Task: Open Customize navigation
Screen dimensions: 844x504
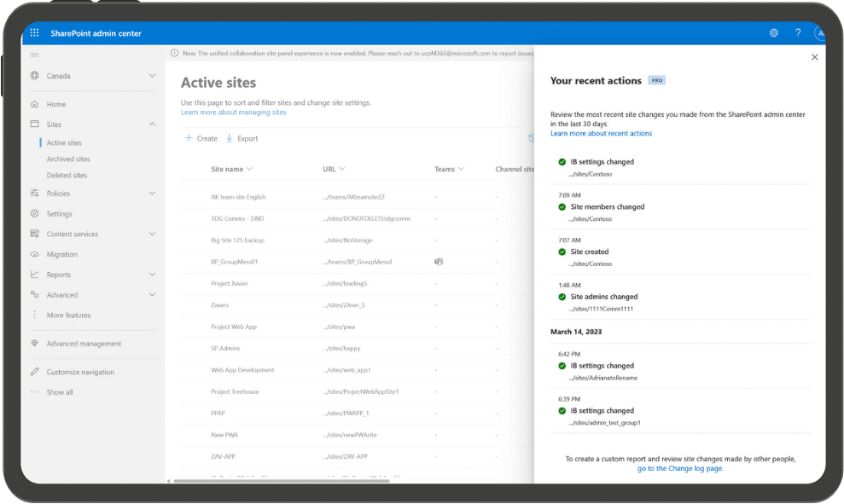Action: 80,372
